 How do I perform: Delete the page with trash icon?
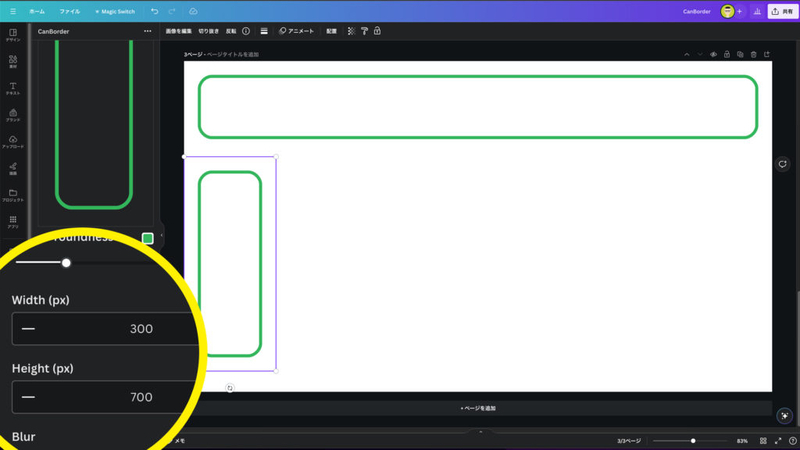[x=754, y=54]
